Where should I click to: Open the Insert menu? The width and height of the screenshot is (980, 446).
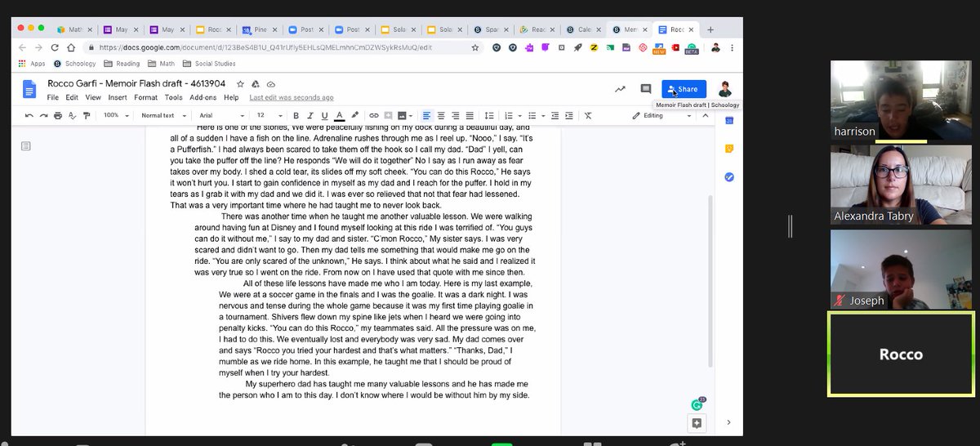click(118, 97)
